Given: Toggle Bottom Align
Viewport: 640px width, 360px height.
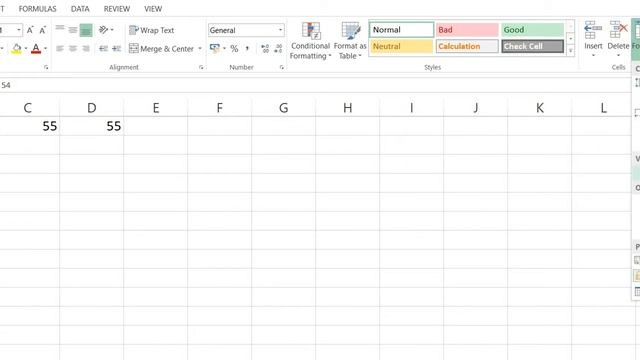Looking at the screenshot, I should tap(86, 30).
